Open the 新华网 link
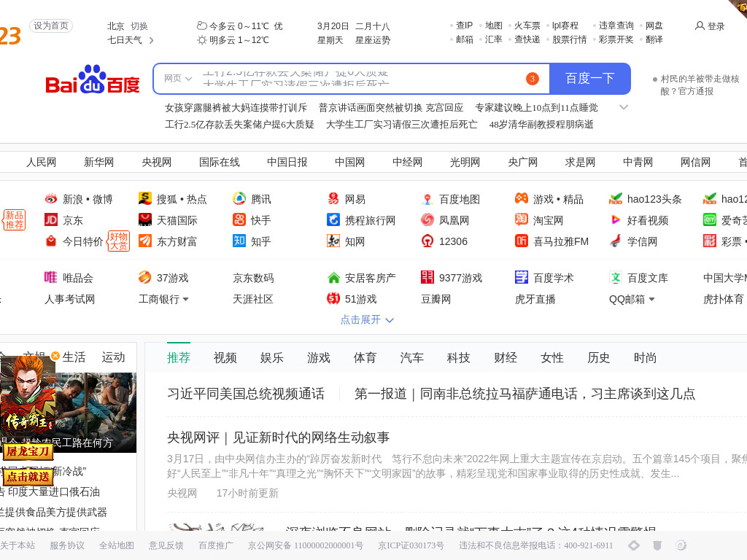The image size is (747, 560). 98,163
